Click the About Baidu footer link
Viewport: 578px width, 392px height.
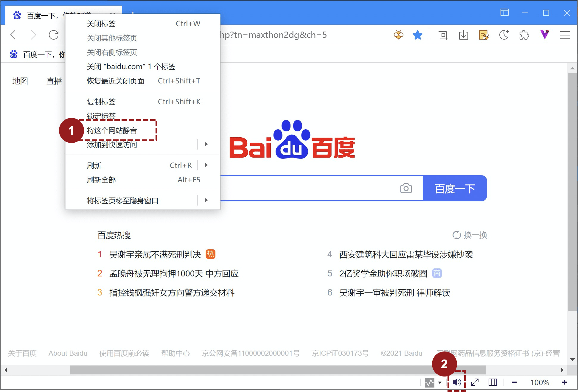[68, 353]
